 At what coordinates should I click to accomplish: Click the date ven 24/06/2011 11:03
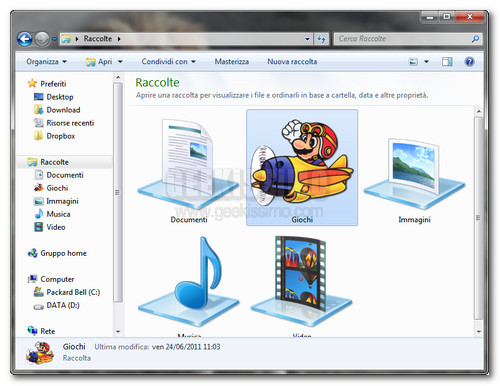186,347
